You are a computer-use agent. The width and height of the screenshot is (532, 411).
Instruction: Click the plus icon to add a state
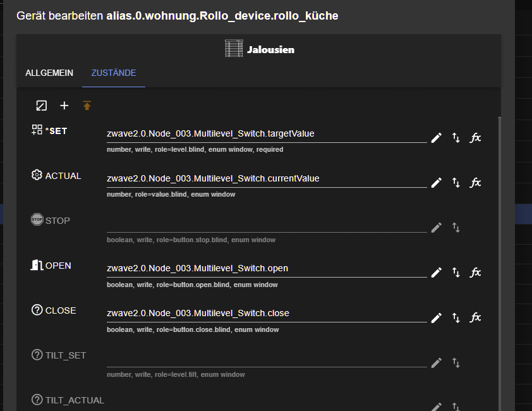(64, 106)
